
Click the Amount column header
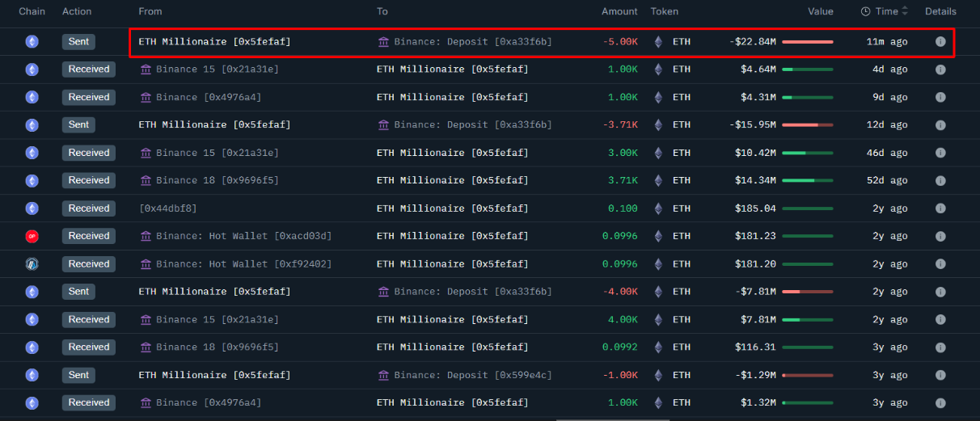coord(619,11)
